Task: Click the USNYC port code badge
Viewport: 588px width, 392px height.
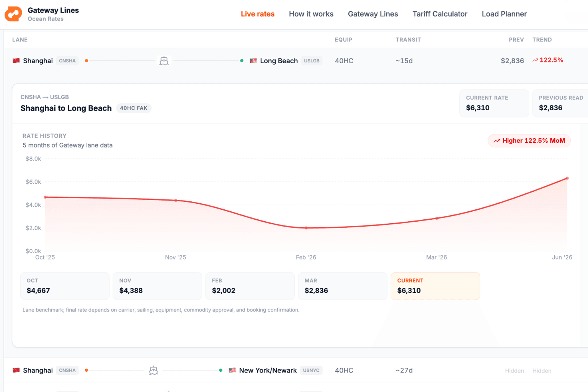Action: (x=311, y=370)
